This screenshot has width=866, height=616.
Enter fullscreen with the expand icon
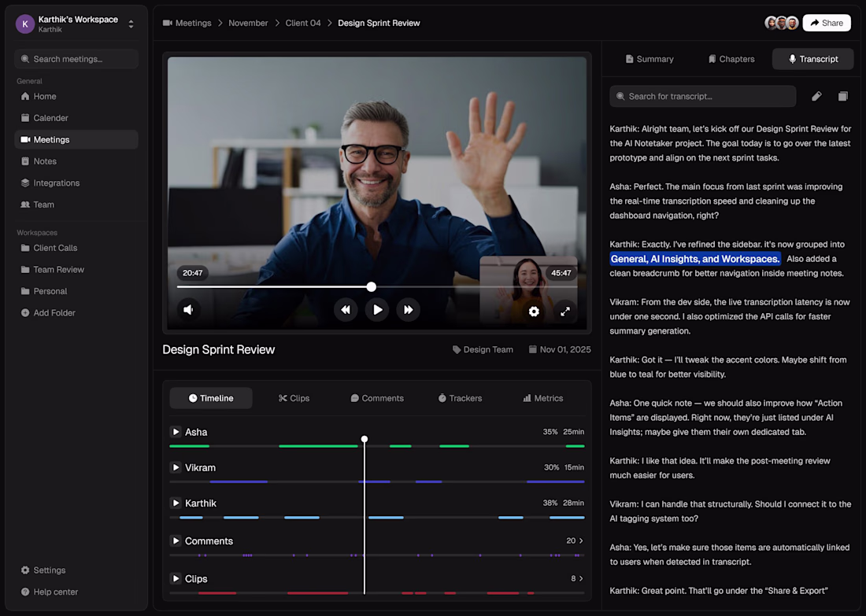point(565,312)
